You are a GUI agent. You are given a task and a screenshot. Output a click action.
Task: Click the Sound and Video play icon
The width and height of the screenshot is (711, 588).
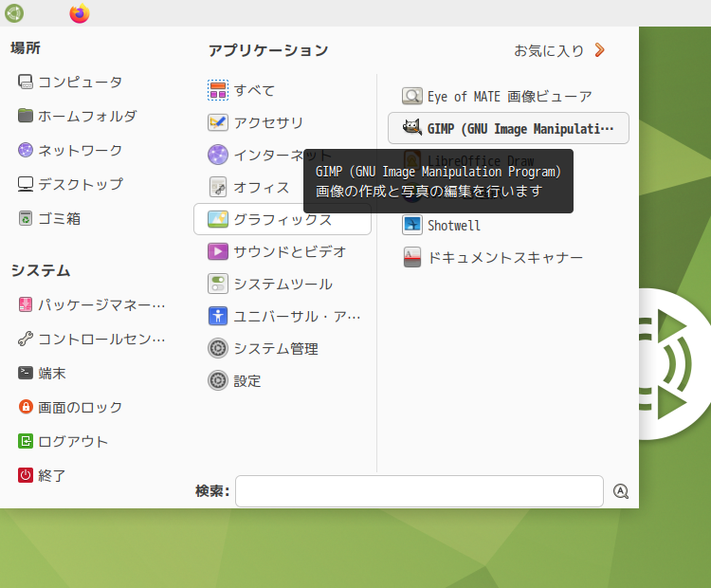pyautogui.click(x=218, y=251)
